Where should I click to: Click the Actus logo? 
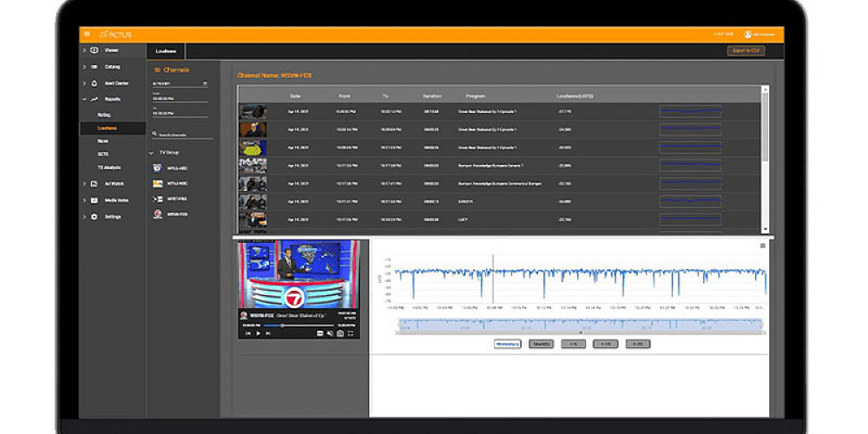pos(115,35)
